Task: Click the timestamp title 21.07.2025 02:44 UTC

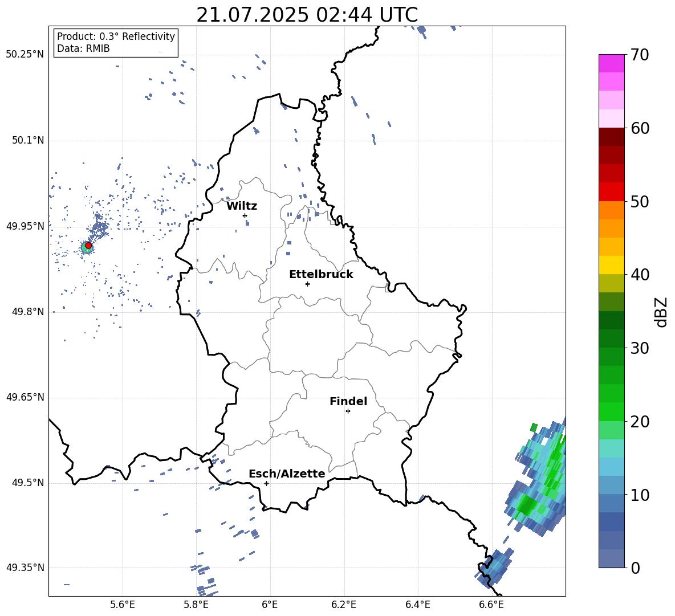Action: click(307, 15)
